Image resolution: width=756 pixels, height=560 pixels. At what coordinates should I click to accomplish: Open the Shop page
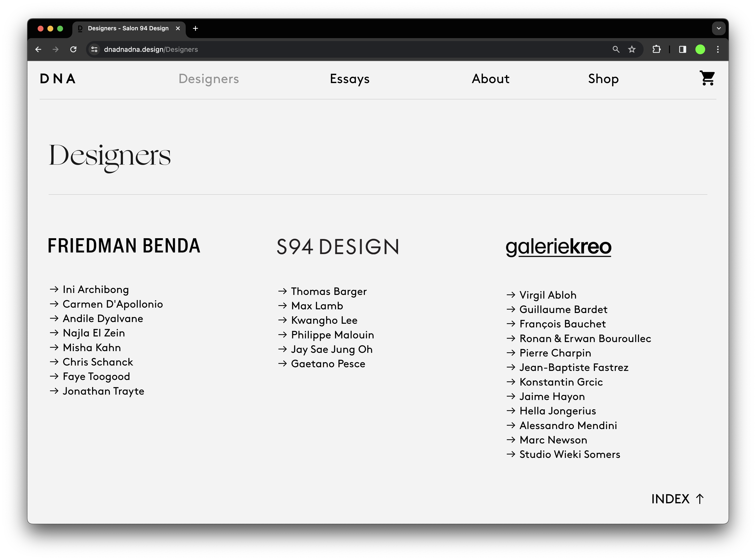point(603,78)
